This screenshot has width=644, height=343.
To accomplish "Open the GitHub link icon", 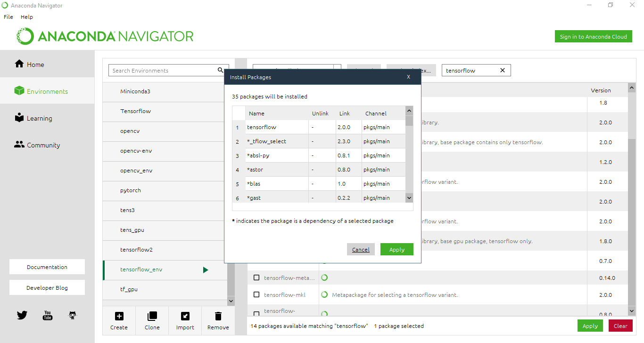I will click(72, 315).
